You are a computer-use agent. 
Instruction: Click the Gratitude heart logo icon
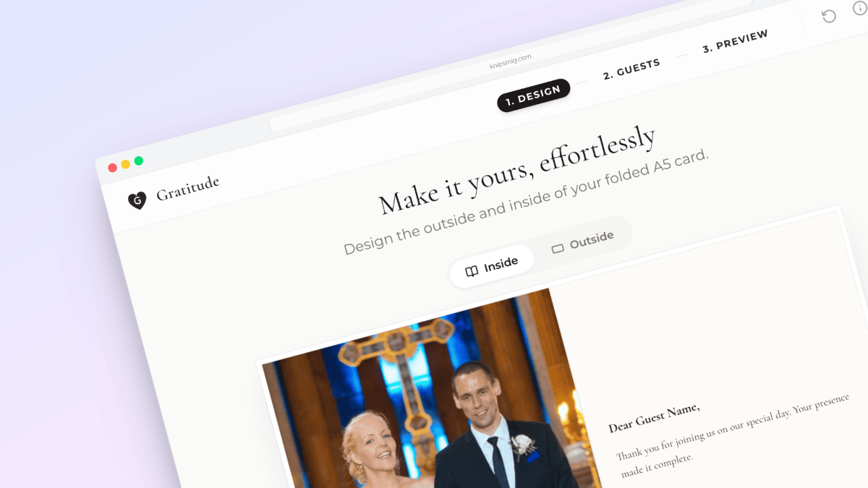pos(137,200)
